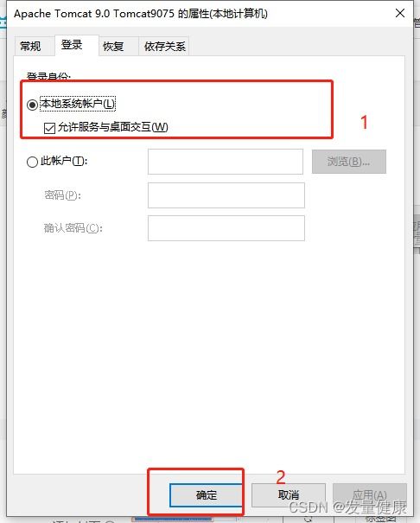Close the Tomcat9075 properties dialog

click(400, 13)
